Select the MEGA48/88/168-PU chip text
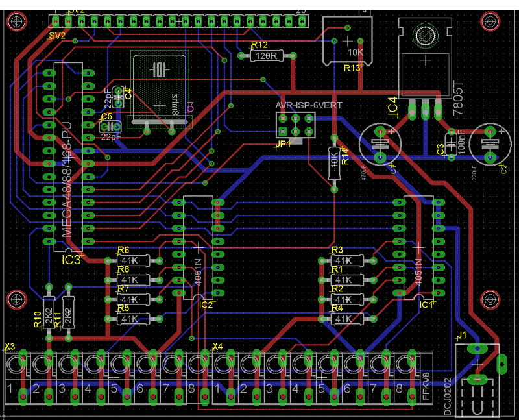Screen dimensions: 519x420 click(x=67, y=179)
